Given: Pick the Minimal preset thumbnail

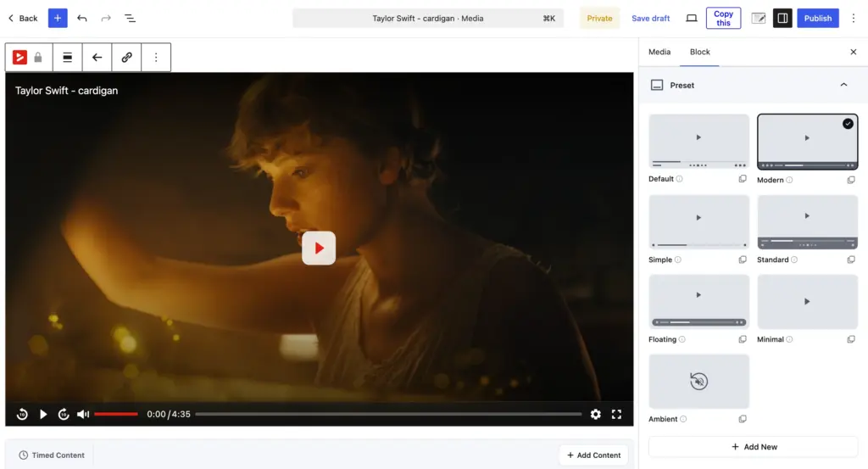Looking at the screenshot, I should click(x=807, y=302).
